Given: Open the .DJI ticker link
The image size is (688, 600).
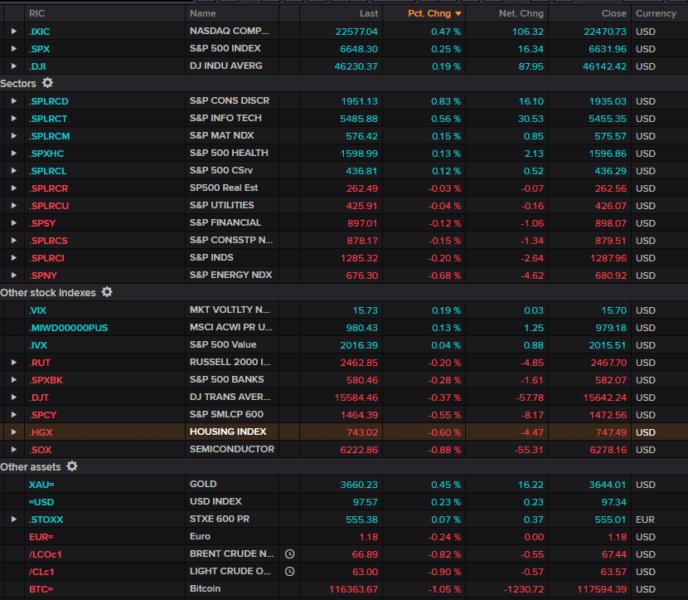Looking at the screenshot, I should [x=38, y=66].
